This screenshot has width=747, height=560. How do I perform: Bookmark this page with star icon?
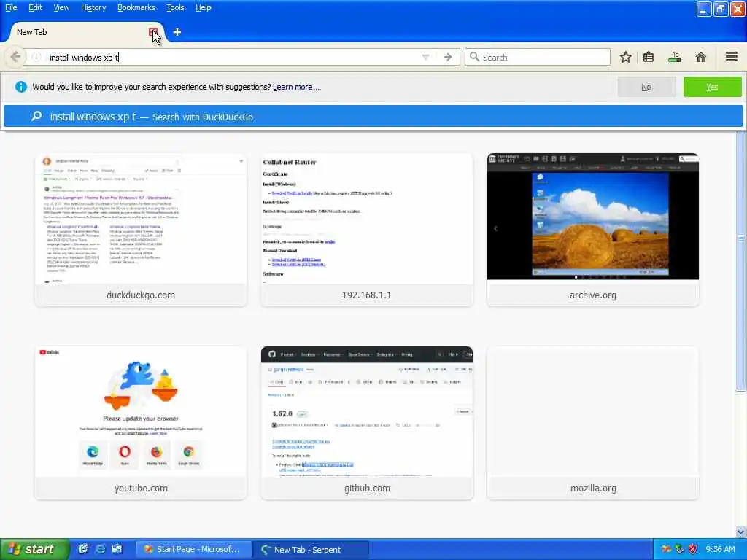click(x=625, y=58)
